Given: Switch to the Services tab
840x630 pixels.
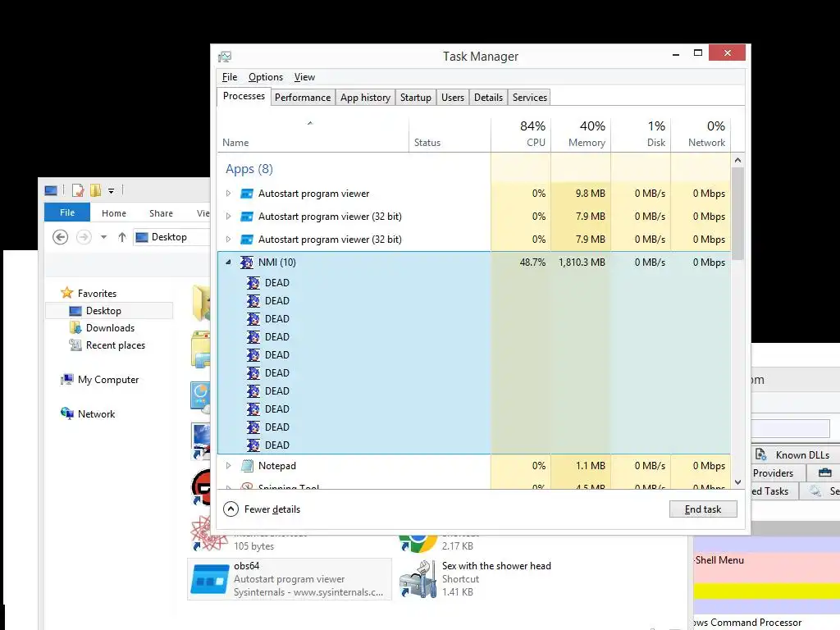Looking at the screenshot, I should click(530, 98).
